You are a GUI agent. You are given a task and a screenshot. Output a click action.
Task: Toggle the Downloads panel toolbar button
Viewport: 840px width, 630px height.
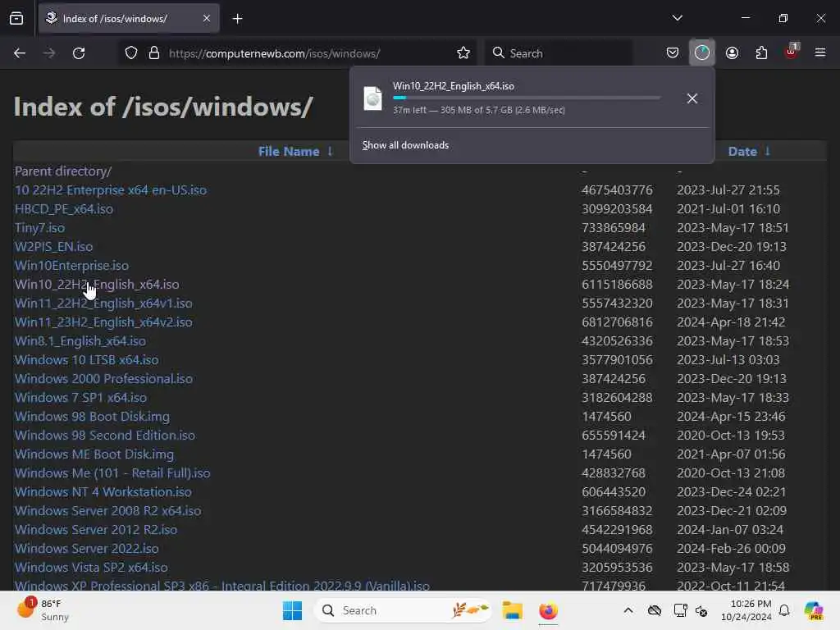point(702,52)
